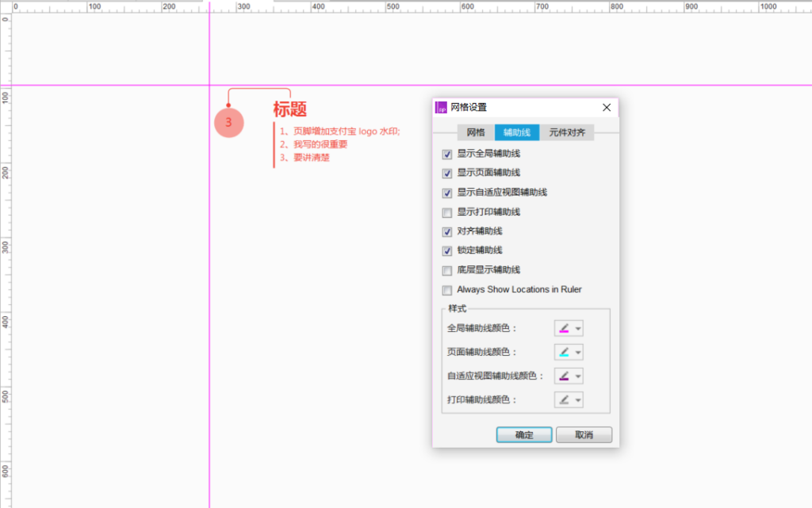Uncheck 显示页面辅助线 option

point(447,174)
